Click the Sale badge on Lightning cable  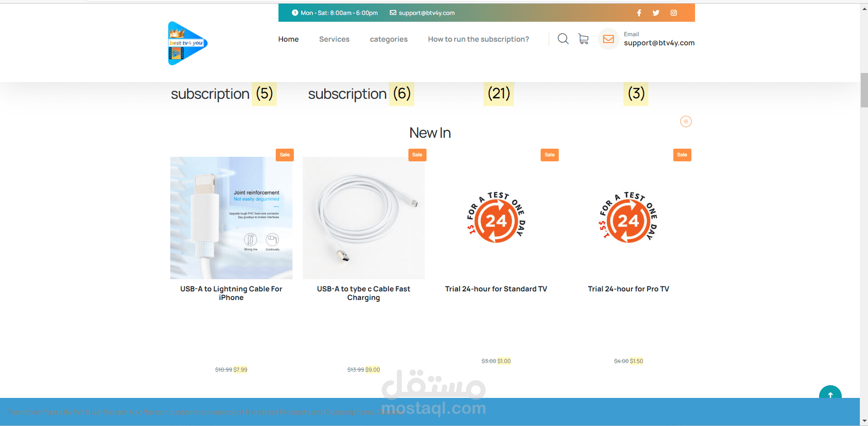click(284, 155)
